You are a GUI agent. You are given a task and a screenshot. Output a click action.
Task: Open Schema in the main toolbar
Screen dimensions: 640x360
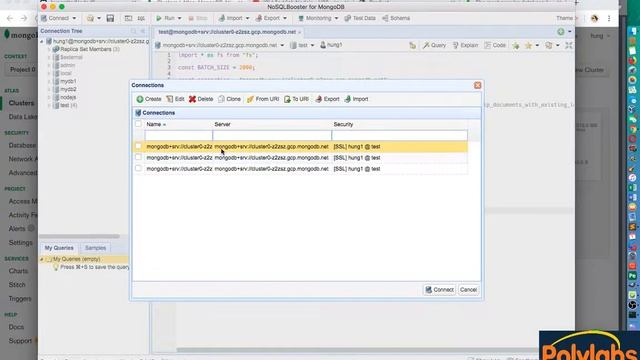click(x=396, y=18)
